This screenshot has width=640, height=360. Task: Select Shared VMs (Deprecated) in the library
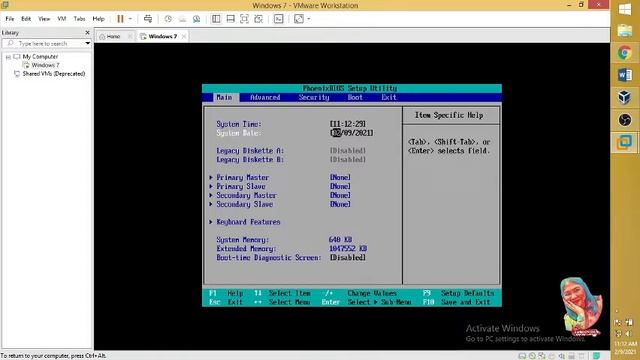tap(54, 74)
